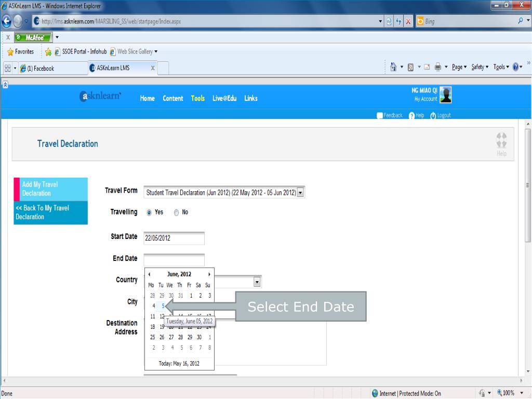The height and width of the screenshot is (399, 532).
Task: Click Add My Travel Declaration
Action: [x=50, y=189]
